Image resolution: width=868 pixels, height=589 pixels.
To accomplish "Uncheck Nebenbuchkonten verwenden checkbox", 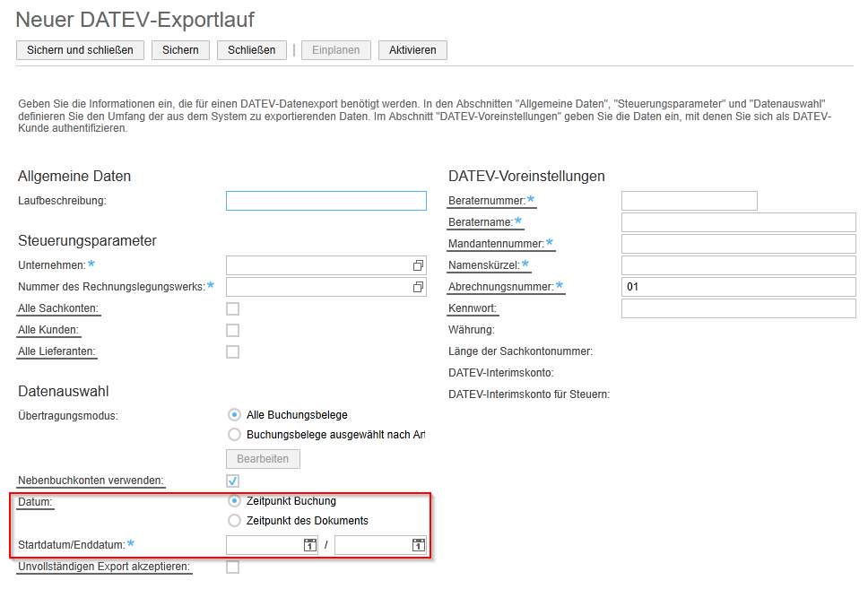I will pyautogui.click(x=232, y=481).
